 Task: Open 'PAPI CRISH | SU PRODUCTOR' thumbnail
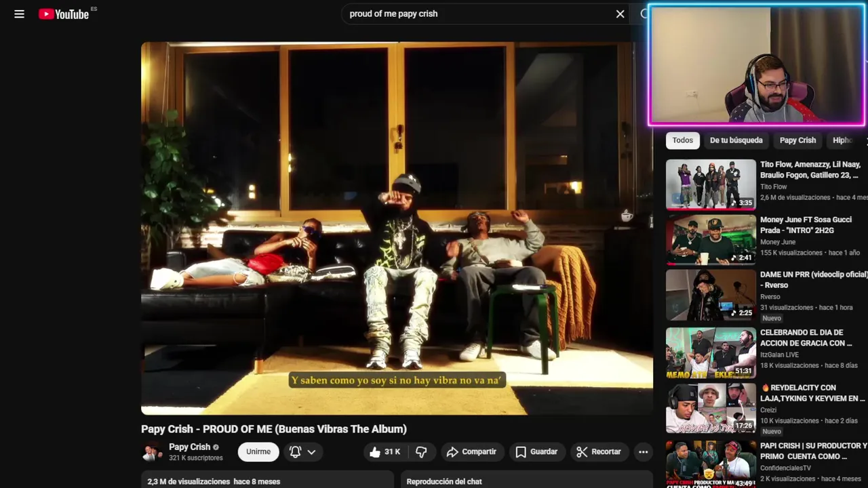click(711, 464)
